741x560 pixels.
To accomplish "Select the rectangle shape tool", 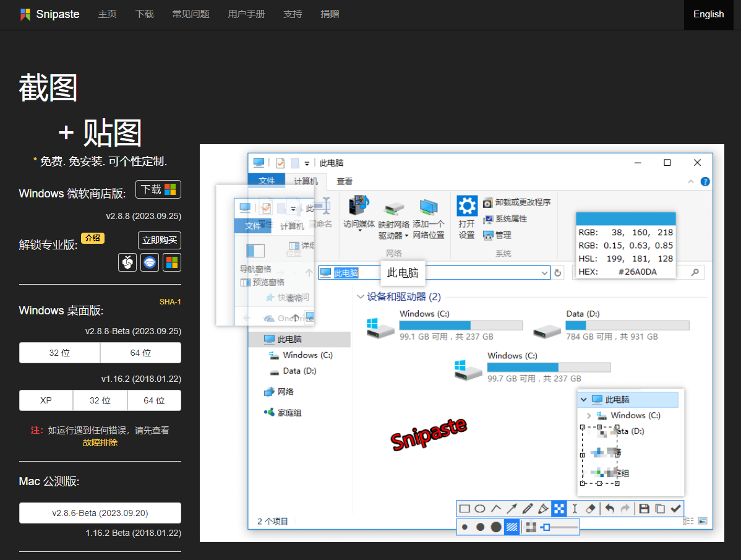I will [465, 509].
